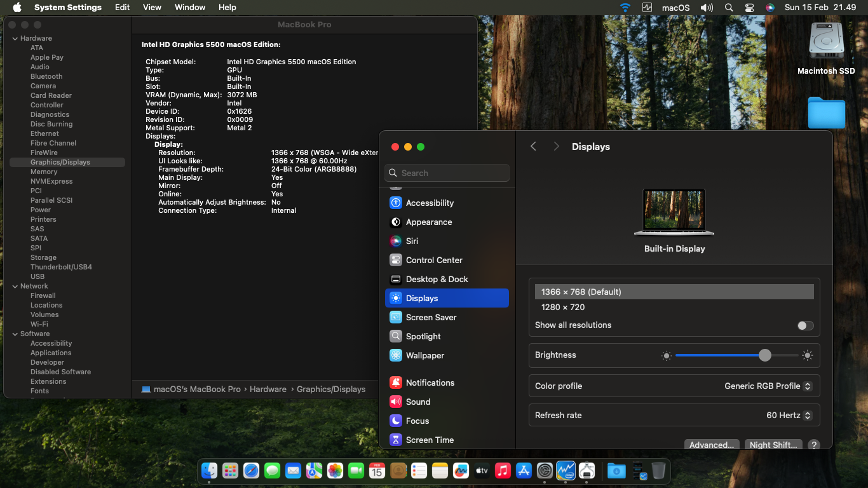Select Memory in System Information sidebar

coord(44,172)
